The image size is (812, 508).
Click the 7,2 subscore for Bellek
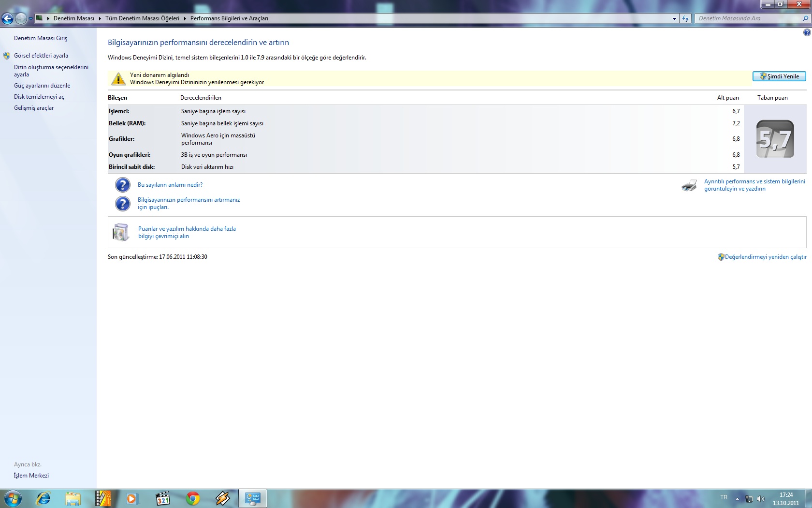[736, 123]
